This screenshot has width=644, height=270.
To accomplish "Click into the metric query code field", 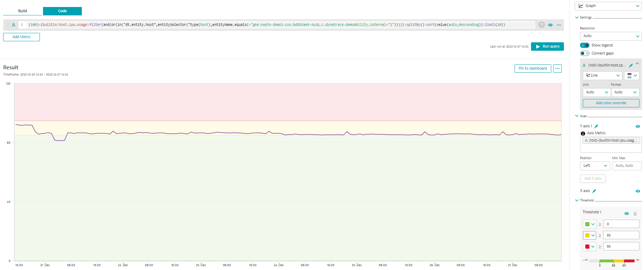I will point(281,25).
